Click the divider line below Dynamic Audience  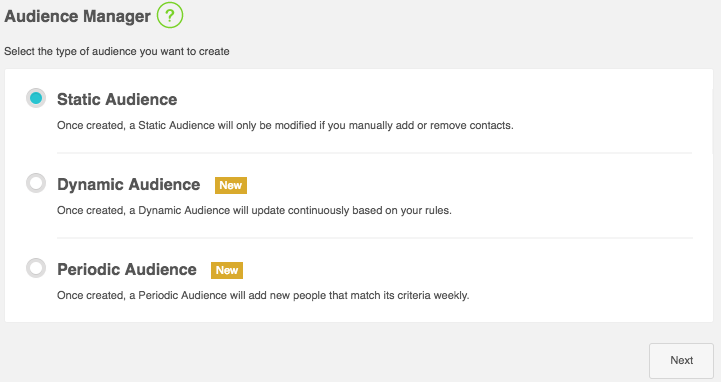pos(374,238)
